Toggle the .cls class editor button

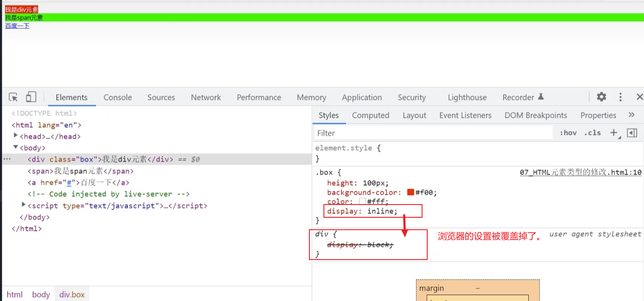[x=592, y=133]
